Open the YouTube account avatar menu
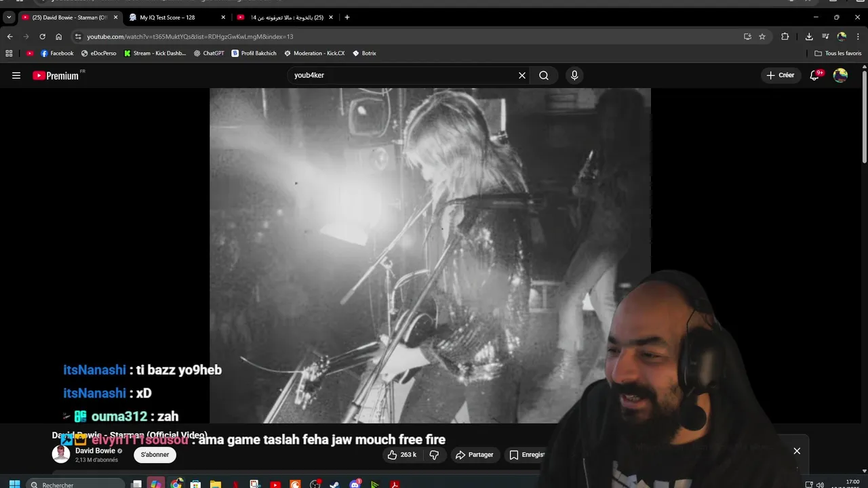The height and width of the screenshot is (488, 868). coord(840,75)
